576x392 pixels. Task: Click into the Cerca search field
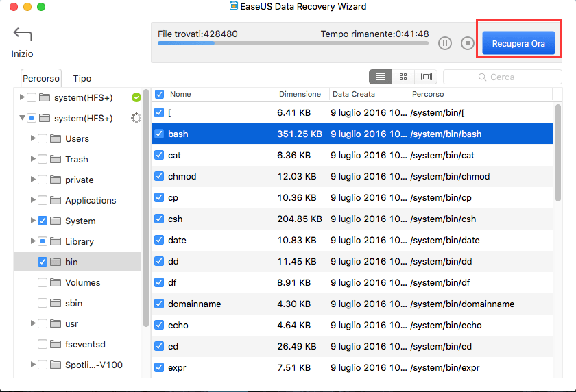(503, 77)
